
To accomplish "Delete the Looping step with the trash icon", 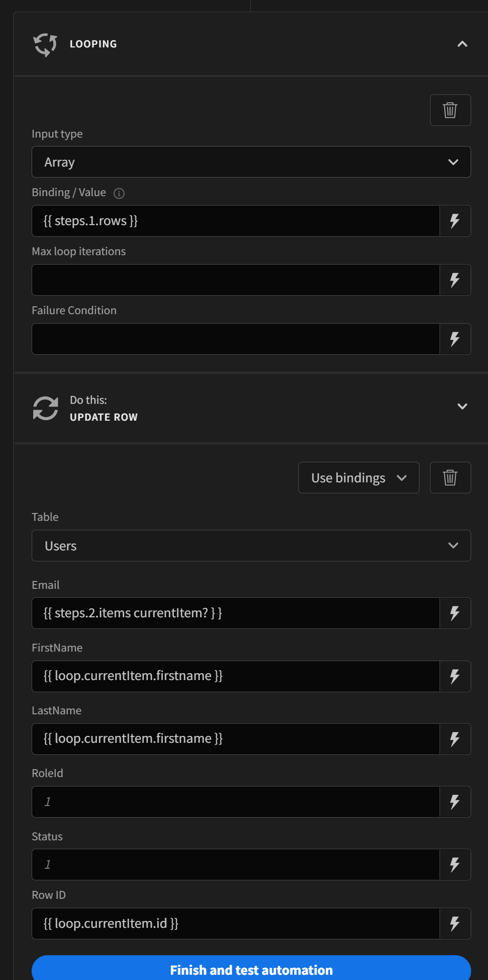I will [x=450, y=110].
